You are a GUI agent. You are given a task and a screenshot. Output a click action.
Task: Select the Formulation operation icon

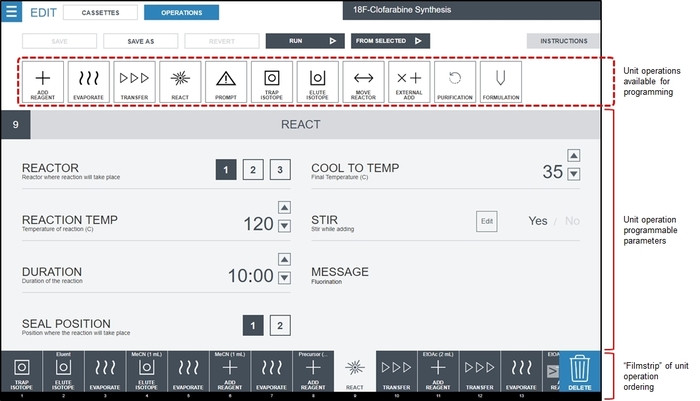(501, 81)
